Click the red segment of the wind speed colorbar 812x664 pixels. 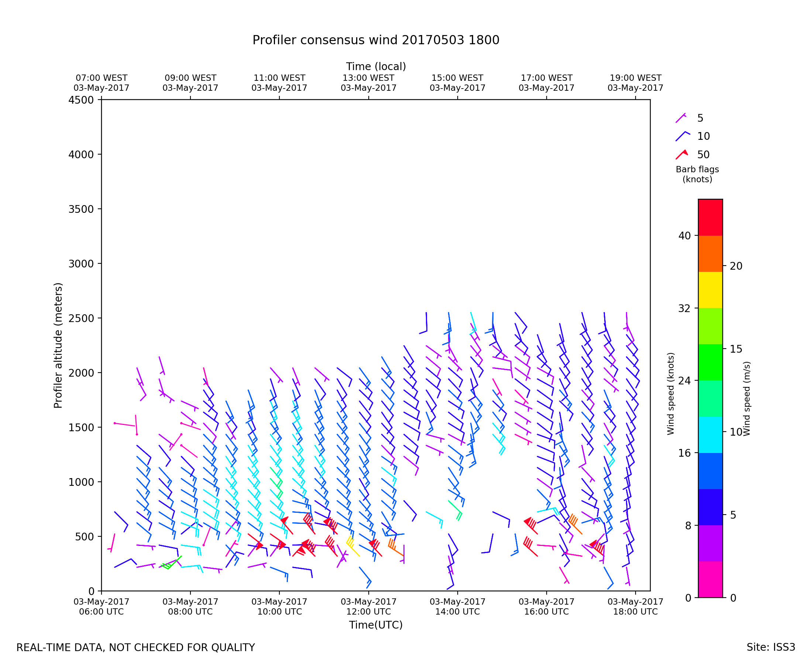[x=710, y=217]
